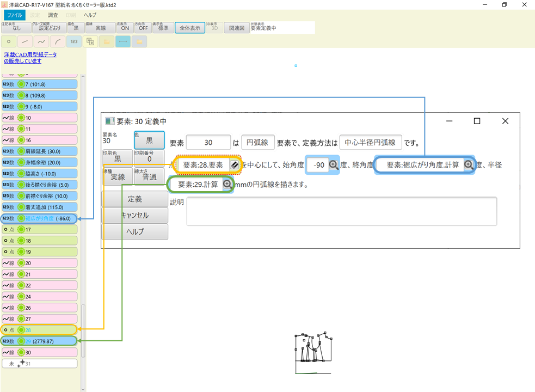Screen dimensions: 535x392
Task: Click the 定義 button to confirm
Action: click(x=135, y=199)
